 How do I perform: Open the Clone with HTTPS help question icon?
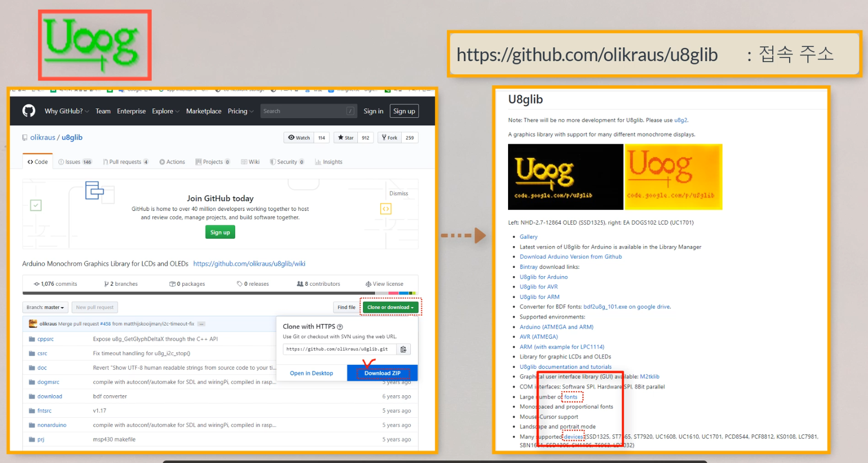(340, 326)
